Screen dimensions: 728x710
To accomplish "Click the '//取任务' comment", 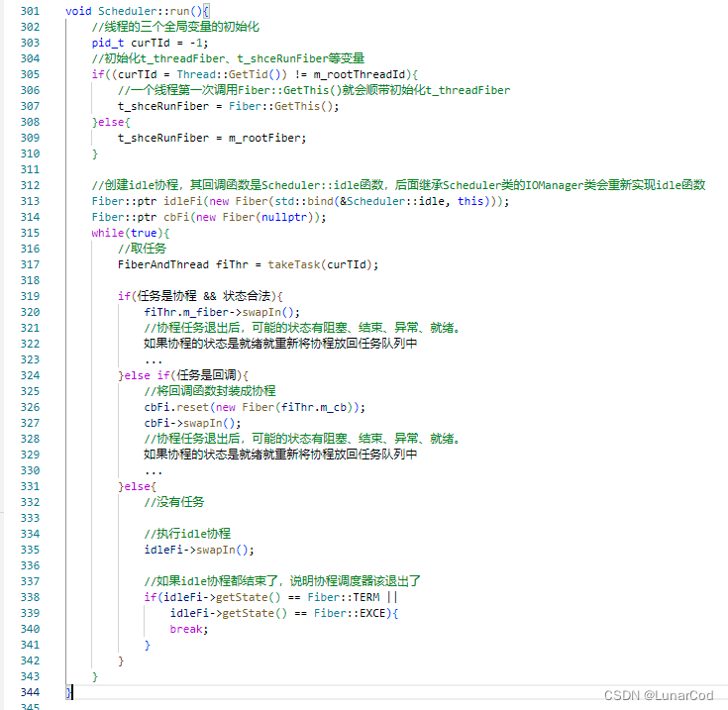I will [142, 249].
